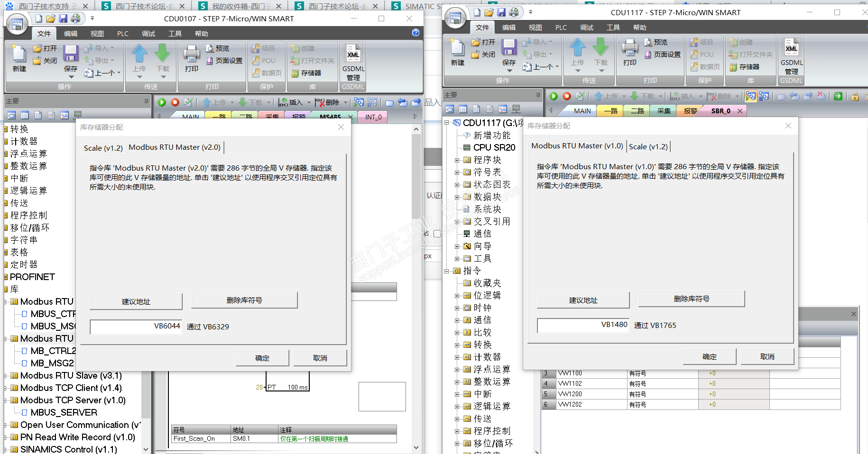Expand the 数据块 node in CDU1117 tree
Viewport: 868px width, 454px height.
click(x=457, y=197)
